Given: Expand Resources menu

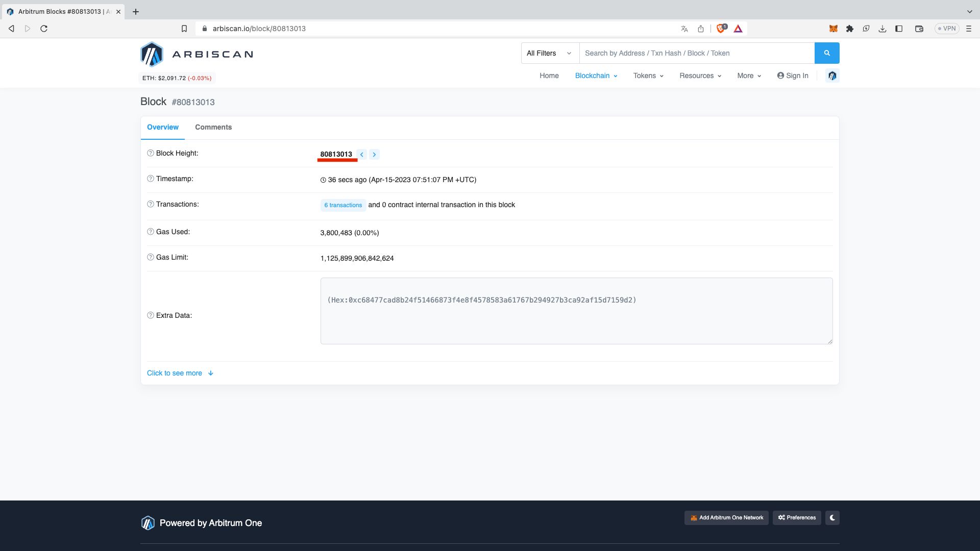Looking at the screenshot, I should tap(700, 76).
